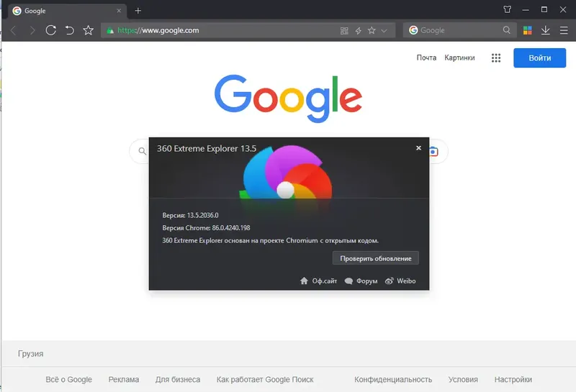Open the Реклама footer link
Image resolution: width=576 pixels, height=392 pixels.
123,380
